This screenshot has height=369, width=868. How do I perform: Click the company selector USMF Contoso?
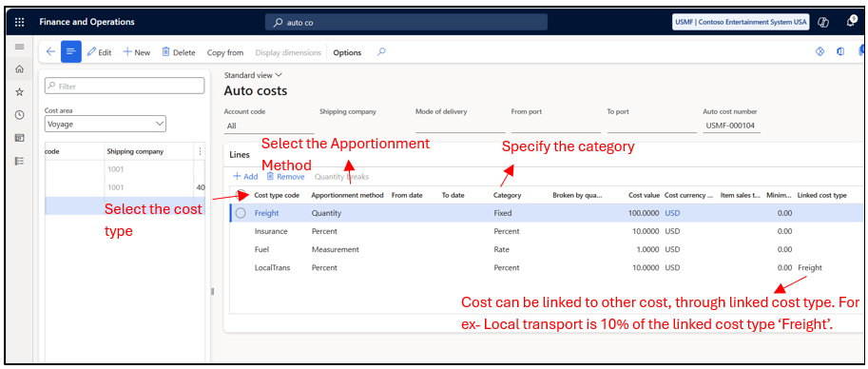742,22
